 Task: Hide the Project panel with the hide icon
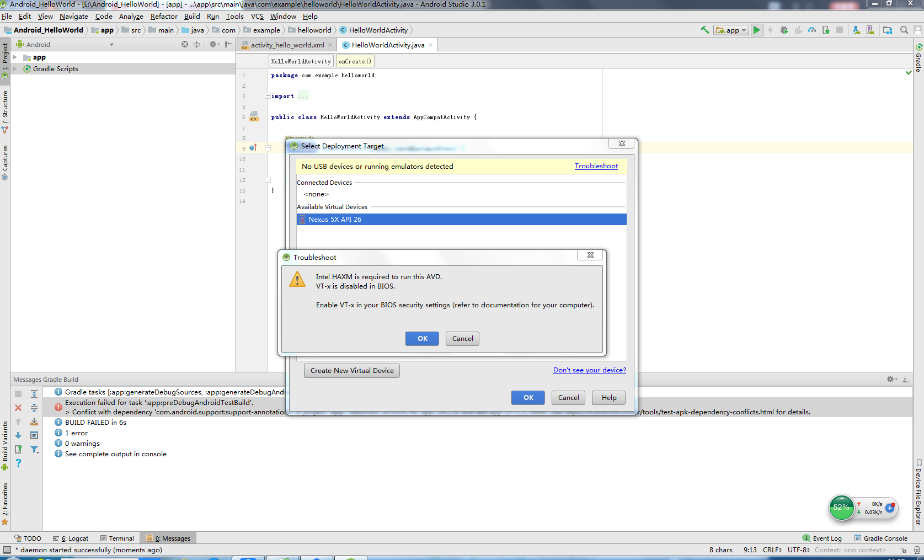[228, 44]
